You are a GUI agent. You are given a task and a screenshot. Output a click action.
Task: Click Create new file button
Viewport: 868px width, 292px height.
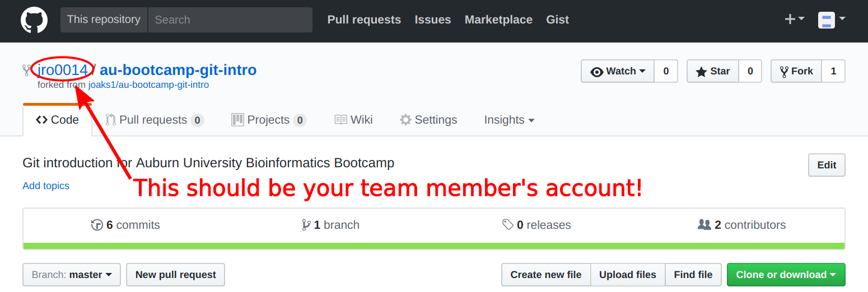[x=546, y=275]
